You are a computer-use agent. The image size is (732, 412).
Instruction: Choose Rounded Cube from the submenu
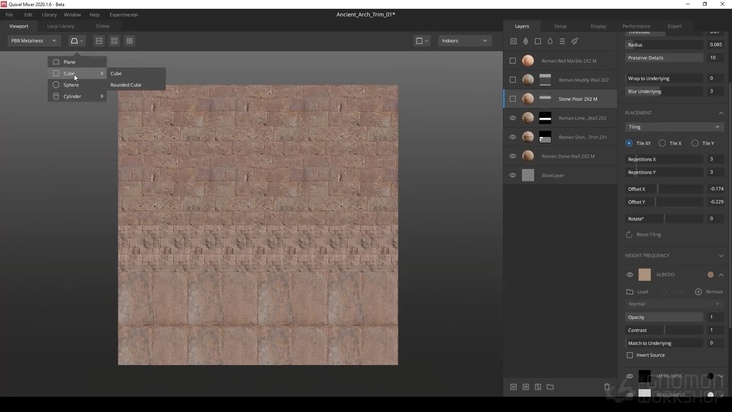click(x=126, y=85)
